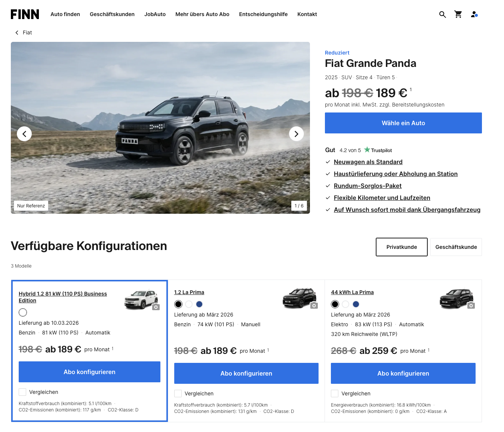The image size is (504, 432).
Task: Open camera icon on 44 kWh La Prima thumbnail
Action: click(471, 306)
